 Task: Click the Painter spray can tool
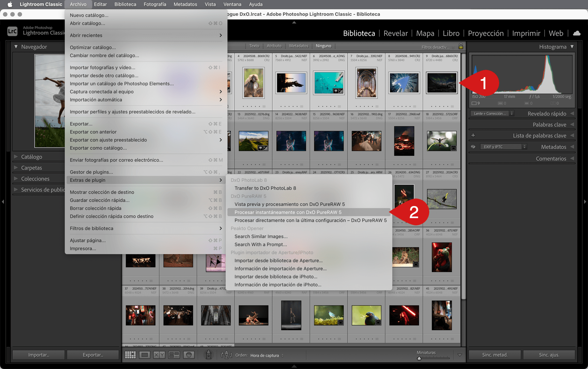click(x=208, y=355)
